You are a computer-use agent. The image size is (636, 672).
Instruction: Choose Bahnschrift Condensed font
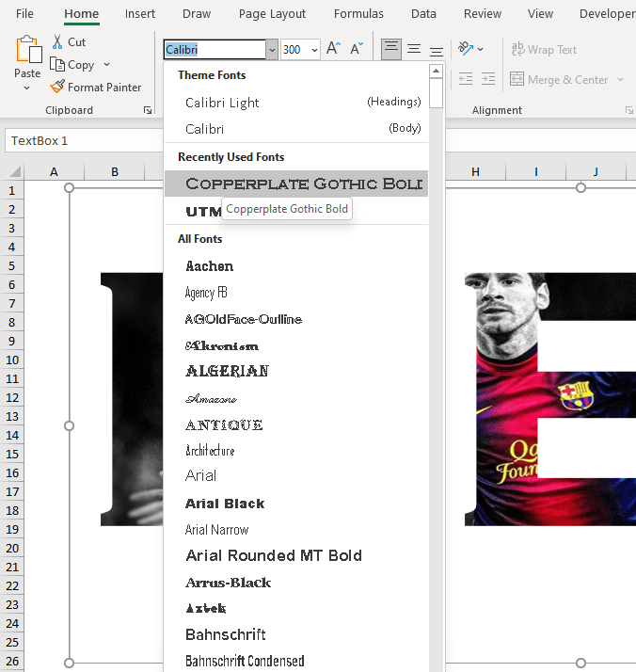pos(296,661)
